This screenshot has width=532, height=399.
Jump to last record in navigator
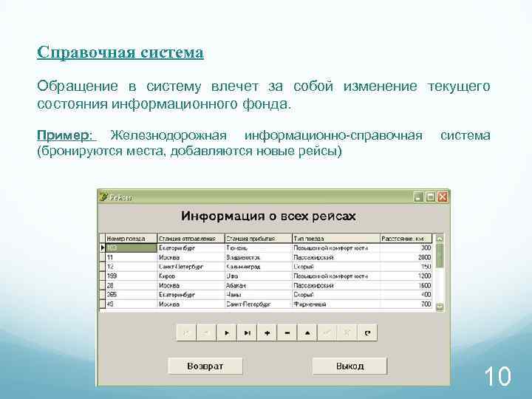coord(247,332)
